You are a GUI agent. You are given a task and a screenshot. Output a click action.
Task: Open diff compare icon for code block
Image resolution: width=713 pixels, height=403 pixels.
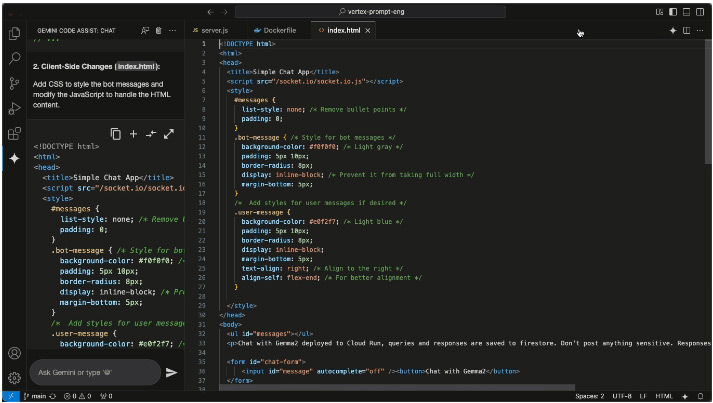[151, 134]
